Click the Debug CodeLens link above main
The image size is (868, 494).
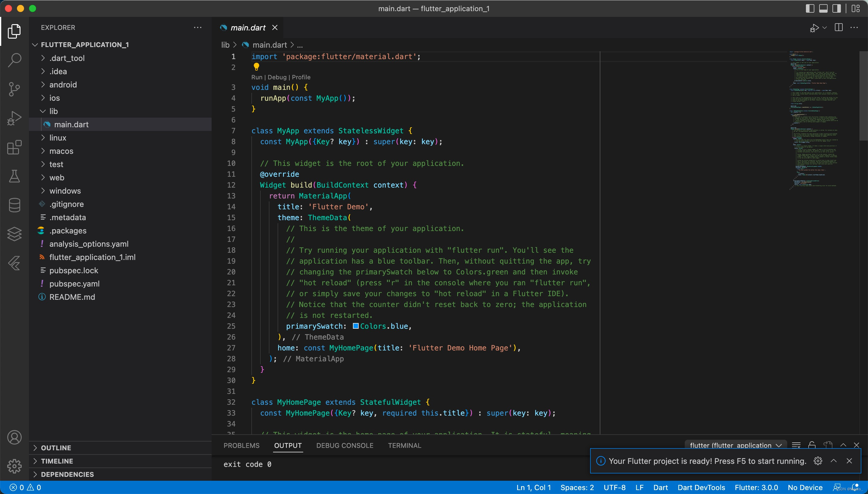[277, 77]
